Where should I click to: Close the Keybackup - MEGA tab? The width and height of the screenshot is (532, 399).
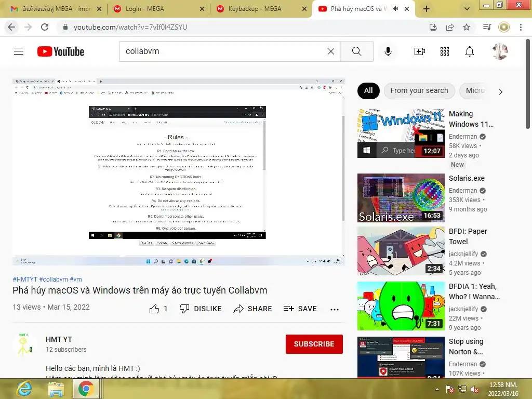[x=304, y=9]
